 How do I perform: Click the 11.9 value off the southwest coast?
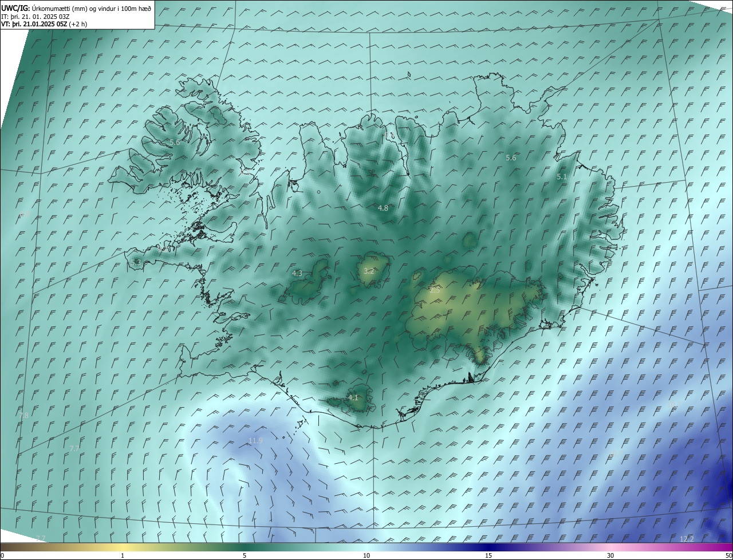(255, 440)
